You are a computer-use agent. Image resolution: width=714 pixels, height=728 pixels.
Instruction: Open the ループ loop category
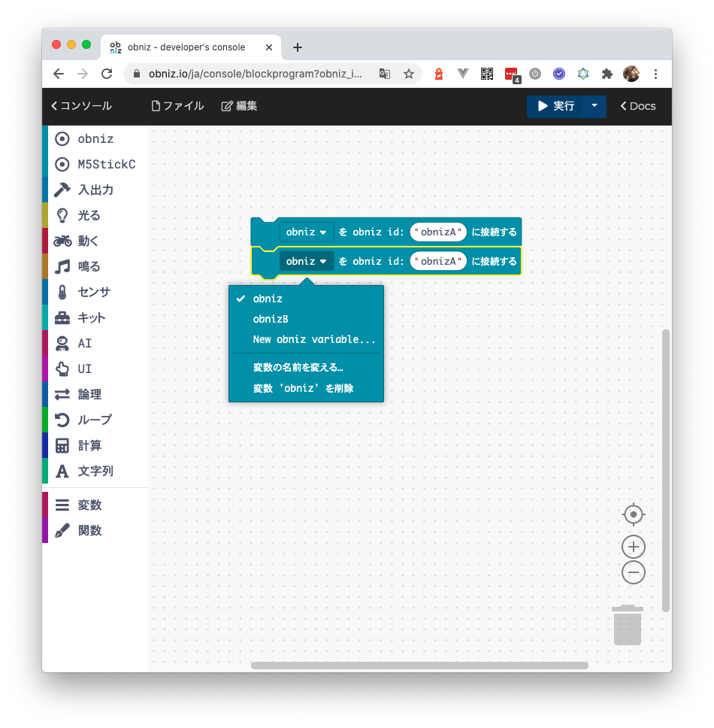coord(95,420)
